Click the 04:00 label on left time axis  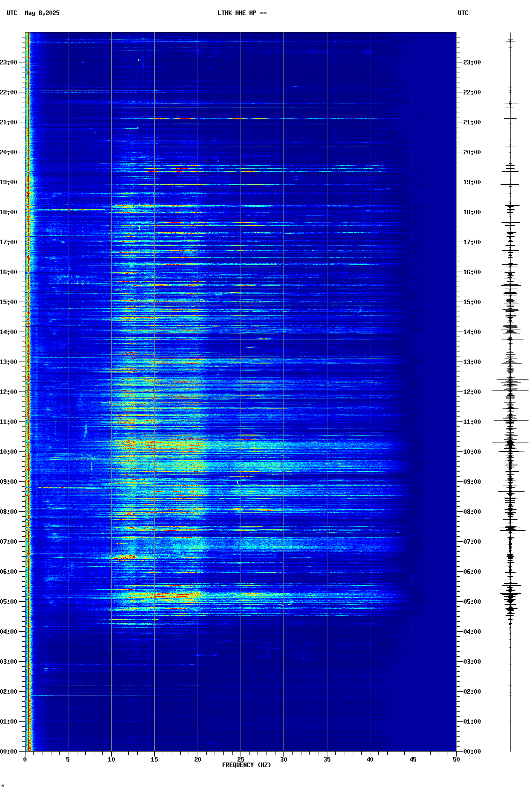[x=8, y=632]
